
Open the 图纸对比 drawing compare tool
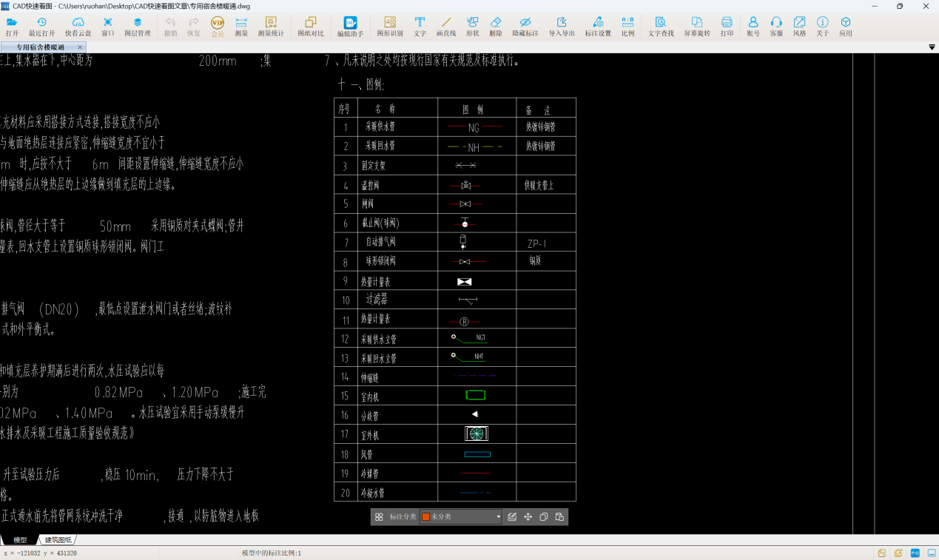pos(310,27)
